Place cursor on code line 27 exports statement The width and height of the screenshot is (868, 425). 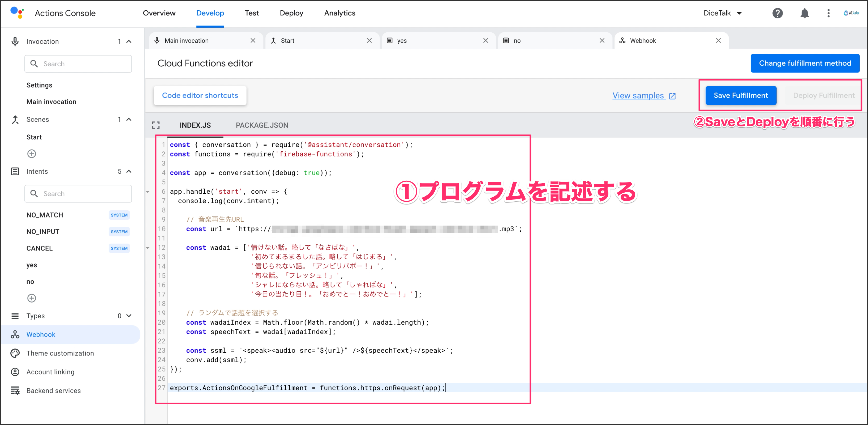coord(307,388)
